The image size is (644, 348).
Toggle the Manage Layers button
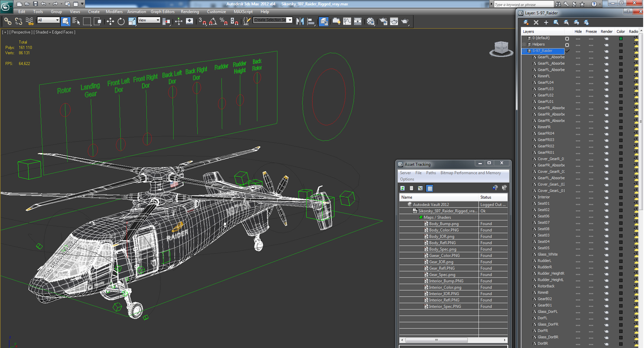[x=324, y=21]
